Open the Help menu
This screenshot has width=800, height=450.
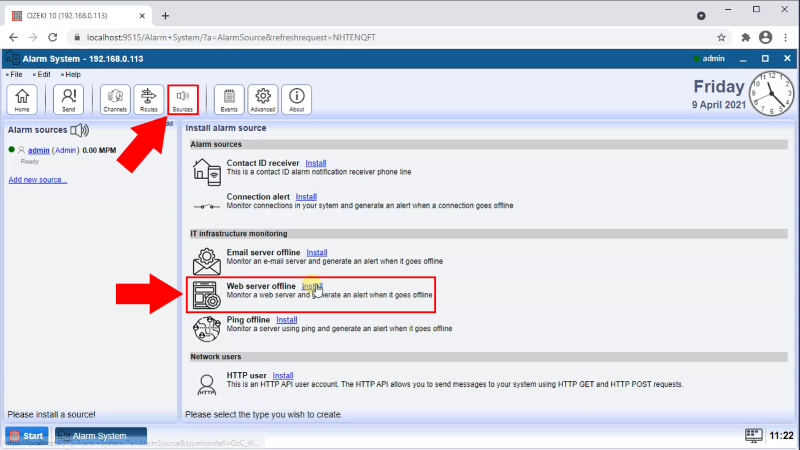coord(73,74)
